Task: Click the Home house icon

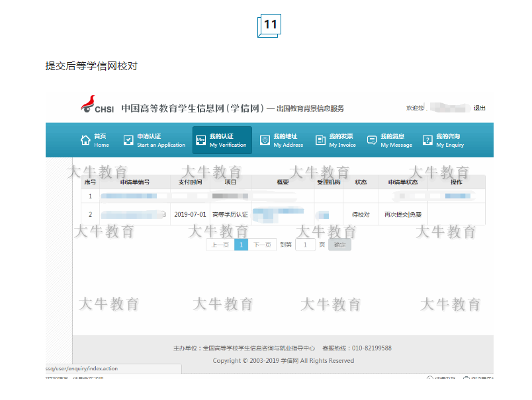Action: click(x=85, y=140)
